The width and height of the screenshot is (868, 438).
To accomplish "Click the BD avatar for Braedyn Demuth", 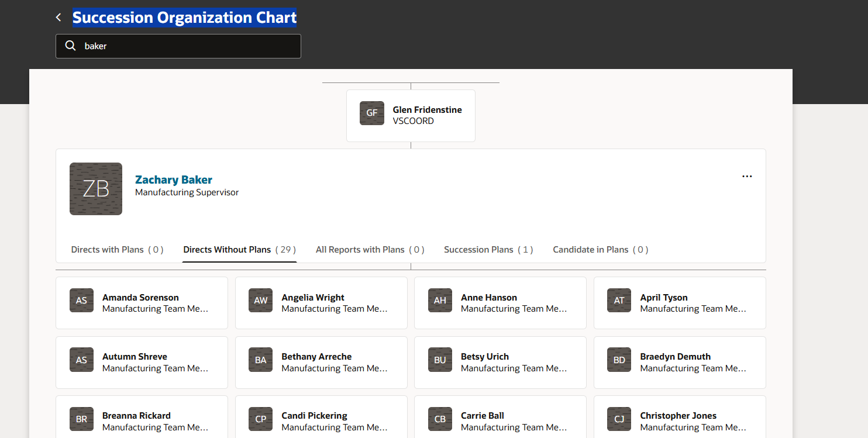I will pos(619,360).
